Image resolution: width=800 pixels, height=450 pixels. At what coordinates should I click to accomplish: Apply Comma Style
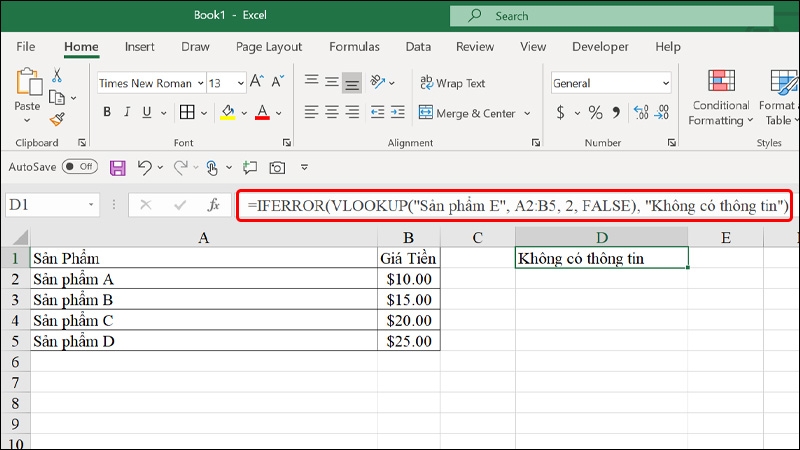616,112
